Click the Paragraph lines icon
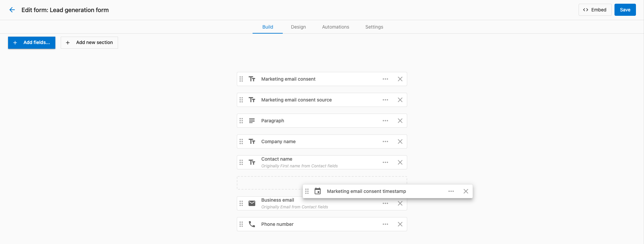644x244 pixels. click(252, 121)
